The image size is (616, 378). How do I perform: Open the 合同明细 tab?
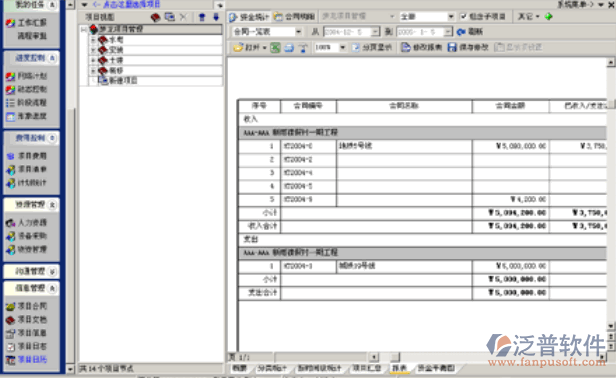click(x=295, y=17)
